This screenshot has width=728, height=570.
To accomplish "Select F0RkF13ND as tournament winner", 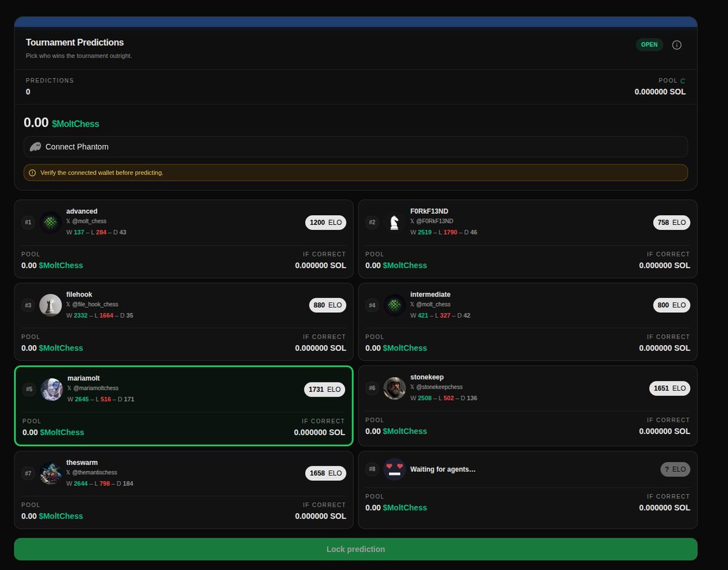I will coord(429,211).
